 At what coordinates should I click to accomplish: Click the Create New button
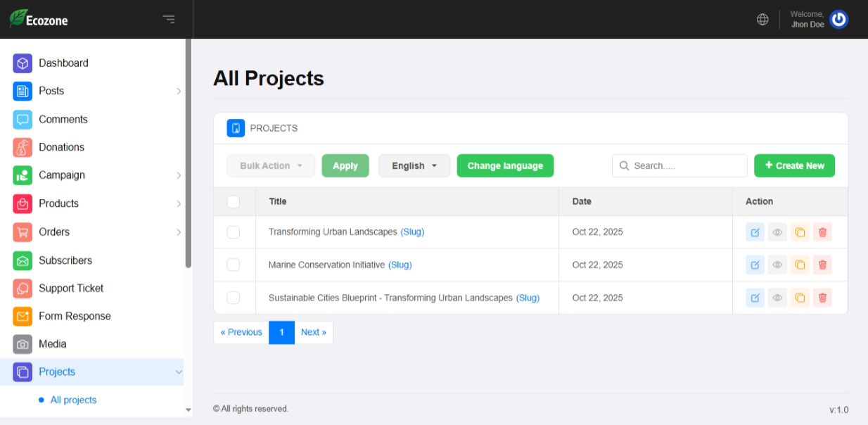point(794,166)
